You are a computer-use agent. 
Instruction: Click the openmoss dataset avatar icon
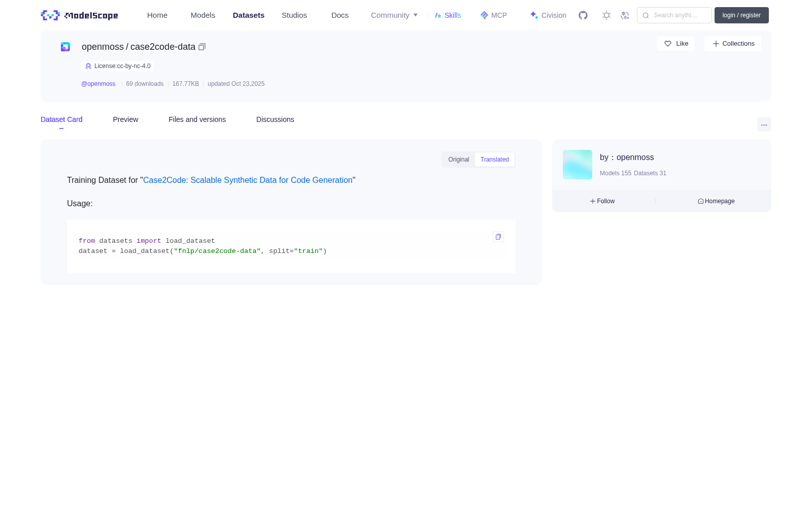[x=65, y=47]
